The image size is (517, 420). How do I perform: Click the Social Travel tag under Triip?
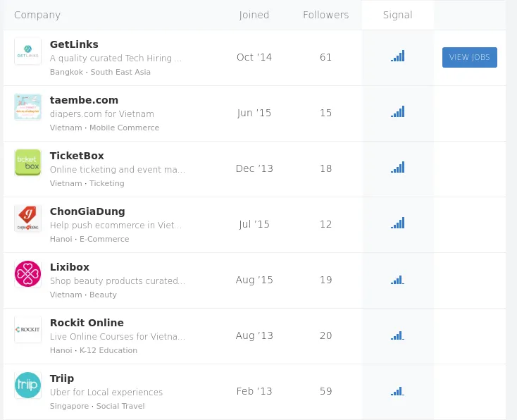pos(120,406)
